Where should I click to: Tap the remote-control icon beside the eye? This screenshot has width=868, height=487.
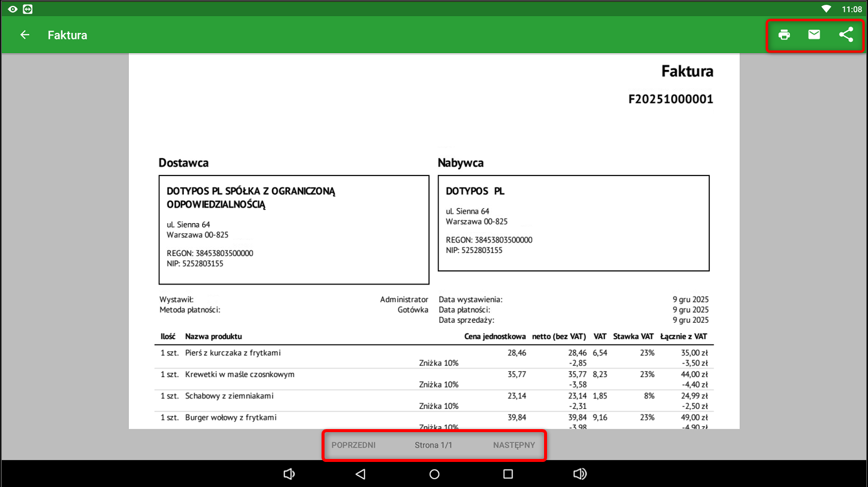27,9
